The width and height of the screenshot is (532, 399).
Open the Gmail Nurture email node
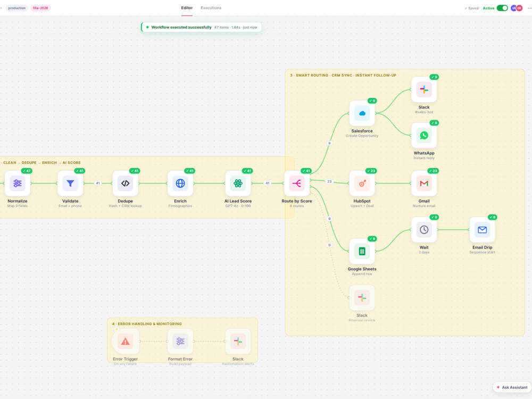tap(424, 183)
